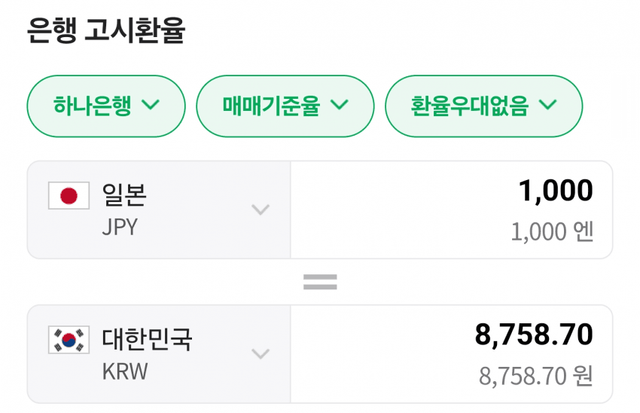Image resolution: width=640 pixels, height=413 pixels.
Task: Select the 일본 country label
Action: (124, 194)
